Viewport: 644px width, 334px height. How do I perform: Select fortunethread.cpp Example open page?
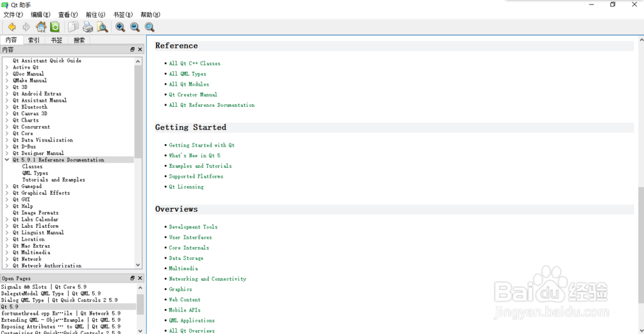click(x=61, y=313)
